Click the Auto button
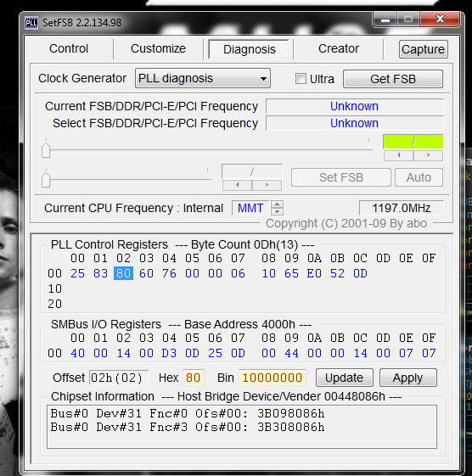Screen dimensions: 472x476 (x=419, y=177)
